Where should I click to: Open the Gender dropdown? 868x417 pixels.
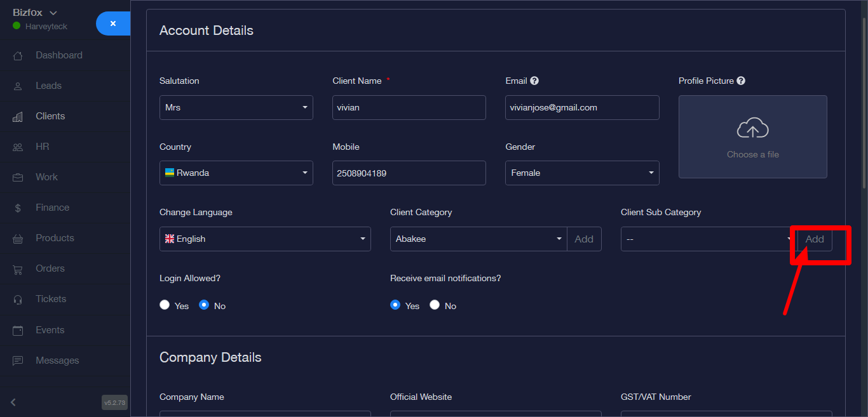coord(581,173)
